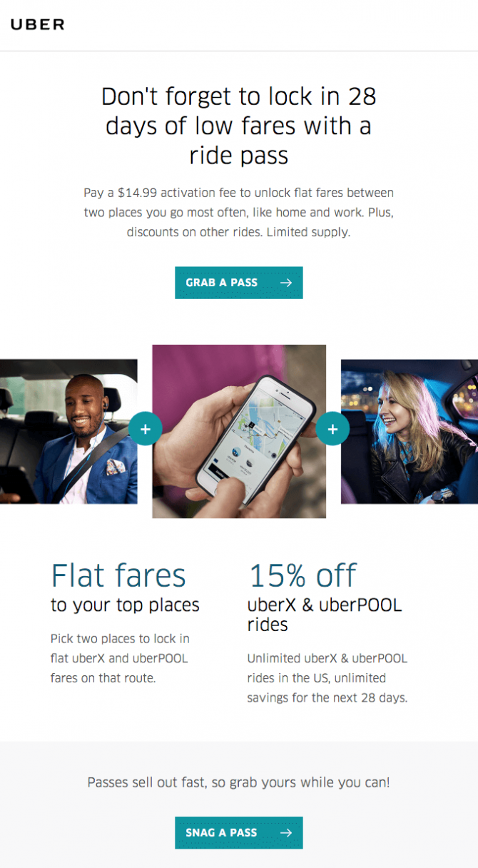Click the UBER logo in the header

point(36,24)
